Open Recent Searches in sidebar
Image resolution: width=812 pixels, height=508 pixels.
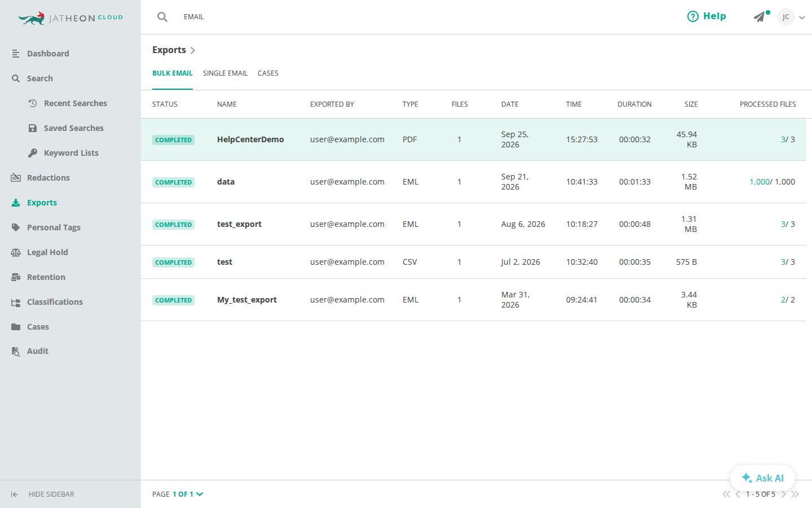point(76,103)
